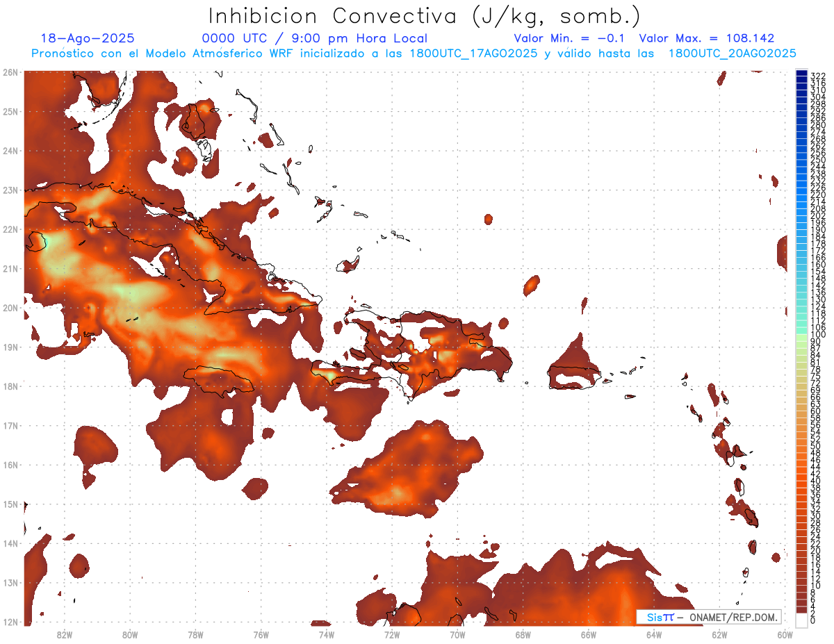Click the latitude label "21N"

pos(10,268)
